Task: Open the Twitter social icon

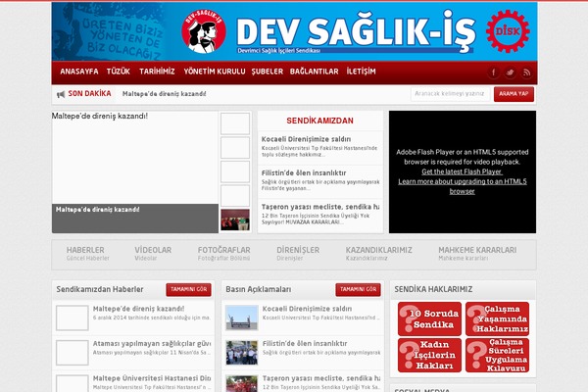Action: tap(510, 73)
